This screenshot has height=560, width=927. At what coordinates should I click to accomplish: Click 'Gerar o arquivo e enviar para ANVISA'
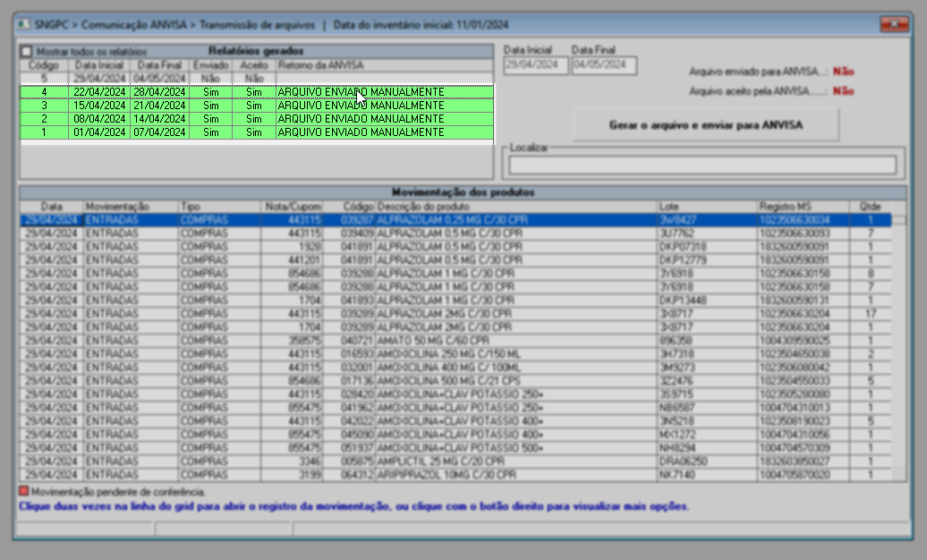point(706,124)
